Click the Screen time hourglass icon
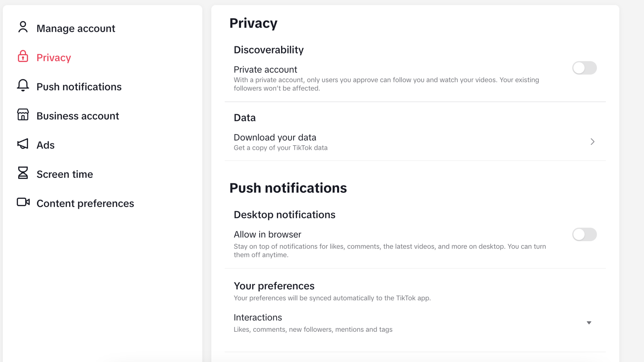 coord(23,174)
